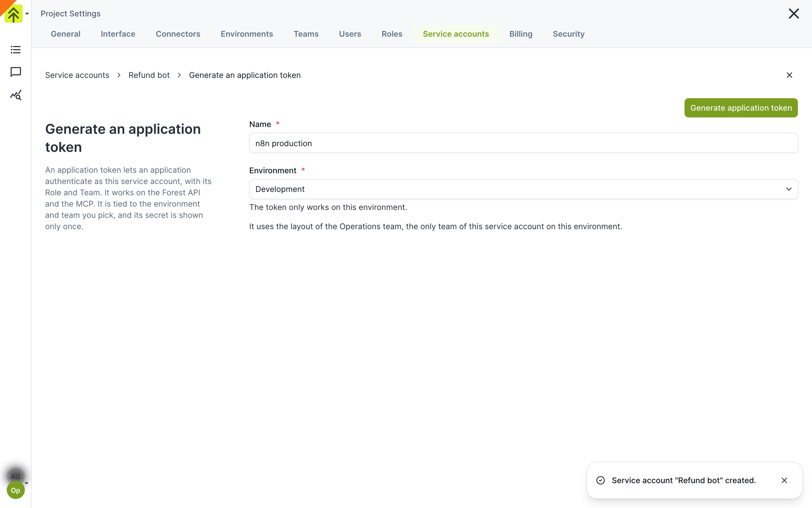Dismiss the Refund bot created notification
Screen dimensions: 812x508
point(784,480)
